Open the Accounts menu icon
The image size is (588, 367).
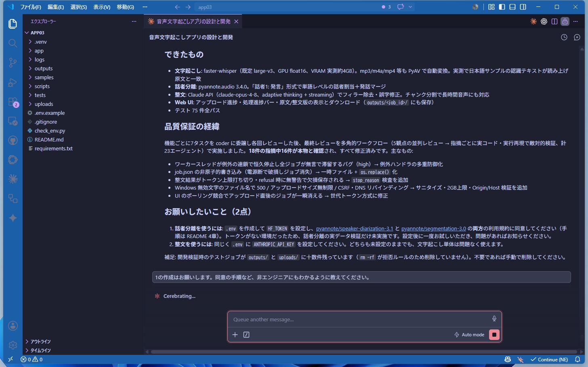pos(13,326)
